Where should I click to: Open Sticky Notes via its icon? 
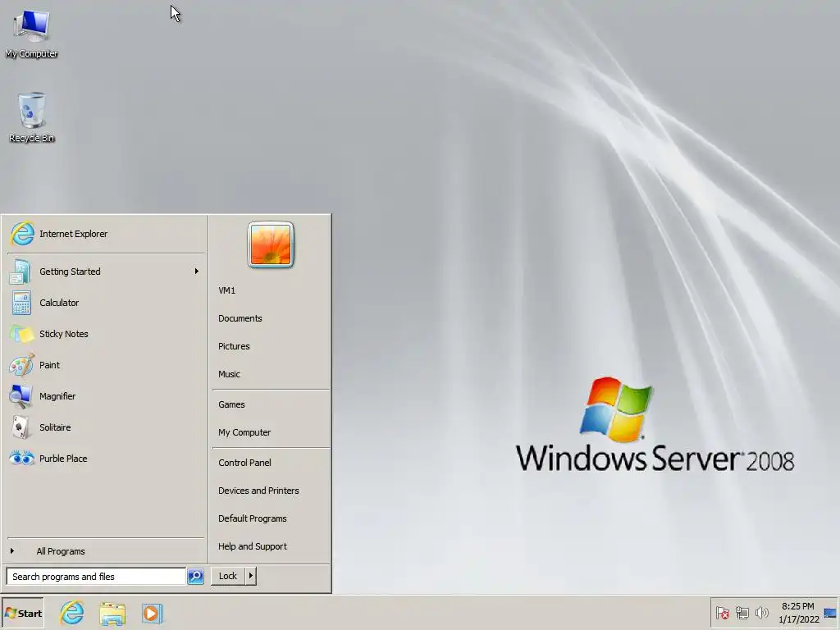point(21,334)
